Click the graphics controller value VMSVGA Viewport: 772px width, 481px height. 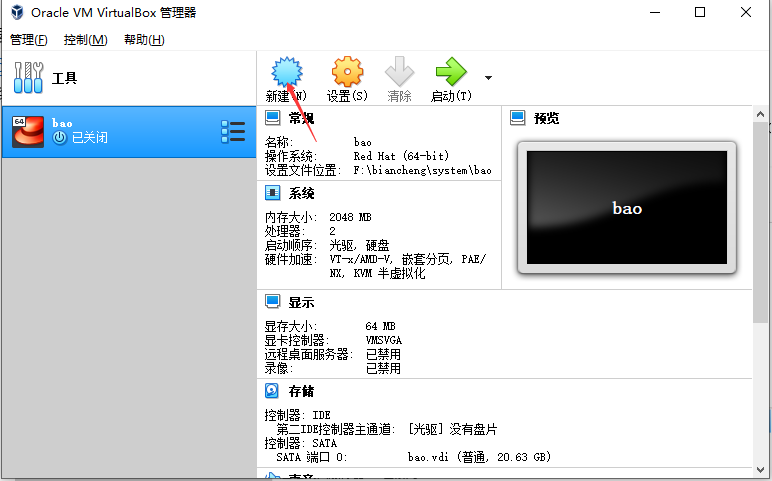coord(384,340)
